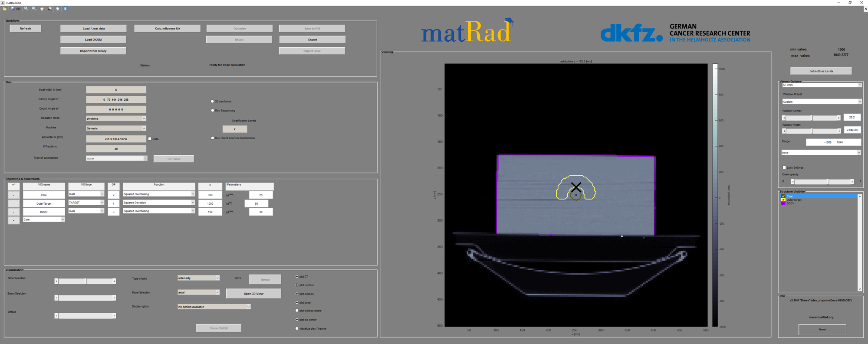Select the zoom out magnifier tool
Image resolution: width=868 pixels, height=344 pixels.
click(34, 9)
